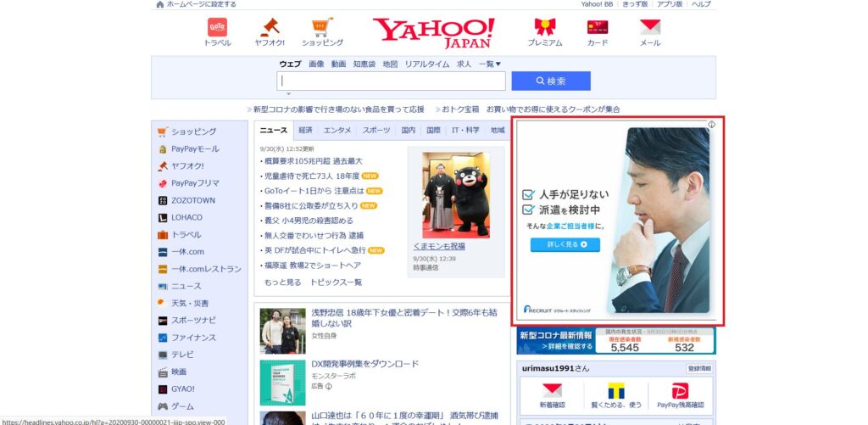Click the GYAO! icon in the sidebar
This screenshot has height=425, width=868.
tap(162, 389)
